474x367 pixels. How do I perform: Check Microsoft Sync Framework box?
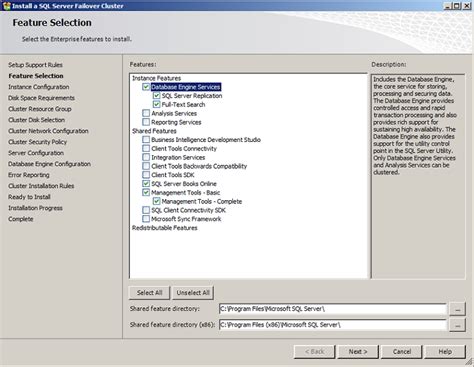146,219
